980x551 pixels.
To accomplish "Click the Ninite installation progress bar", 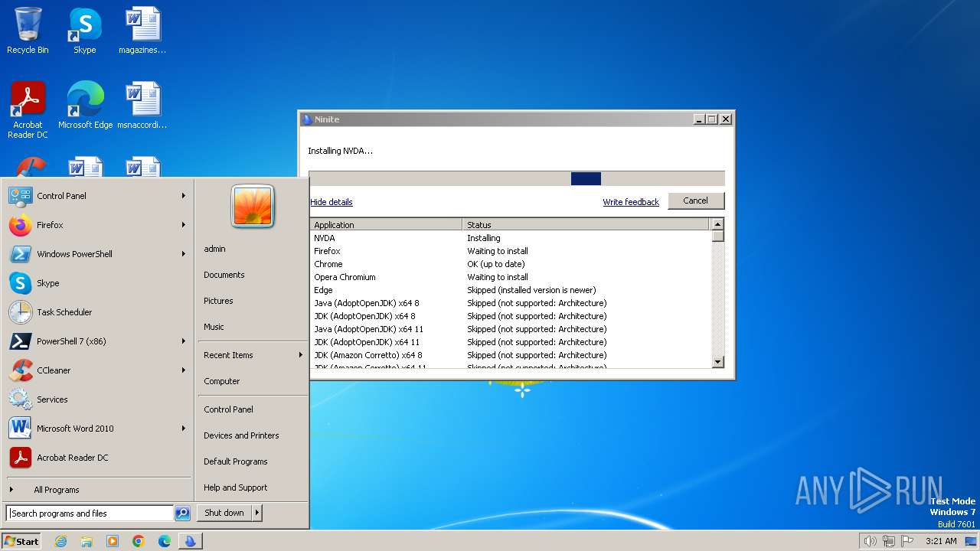I will pyautogui.click(x=517, y=178).
